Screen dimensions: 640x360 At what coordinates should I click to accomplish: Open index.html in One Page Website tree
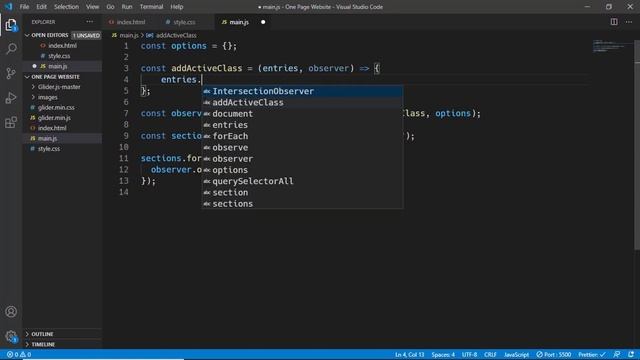click(x=52, y=128)
